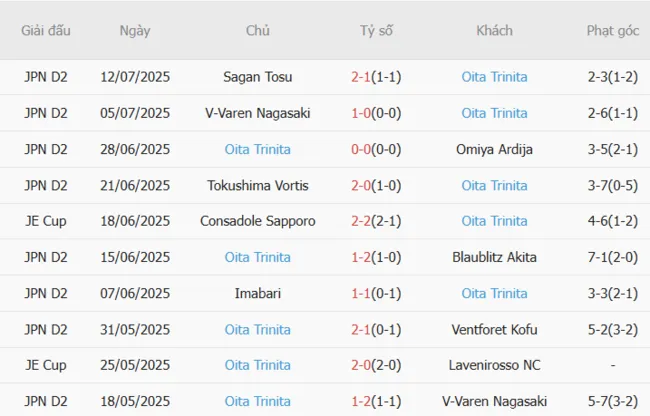Click Tokushima Vortis team name
This screenshot has width=650, height=416.
258,185
